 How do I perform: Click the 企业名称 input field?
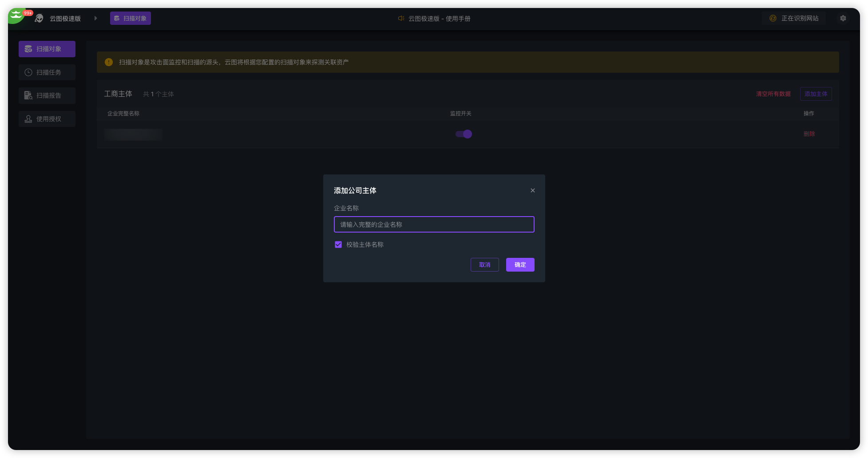click(x=434, y=225)
